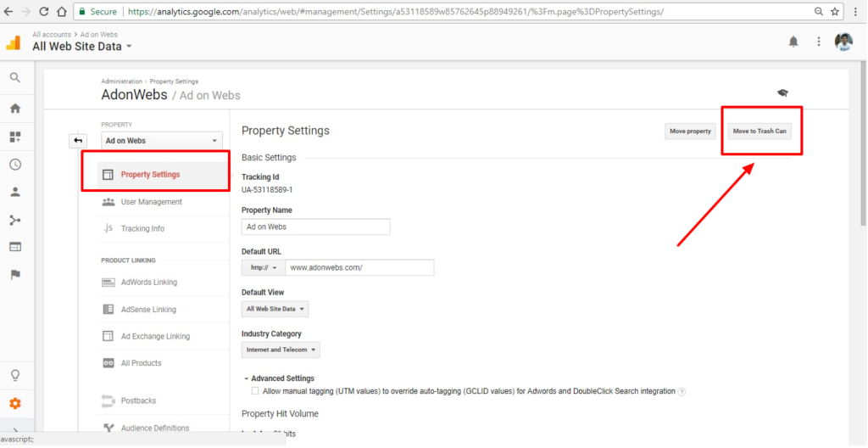This screenshot has width=868, height=448.
Task: Open the browser home page icon
Action: pyautogui.click(x=62, y=11)
